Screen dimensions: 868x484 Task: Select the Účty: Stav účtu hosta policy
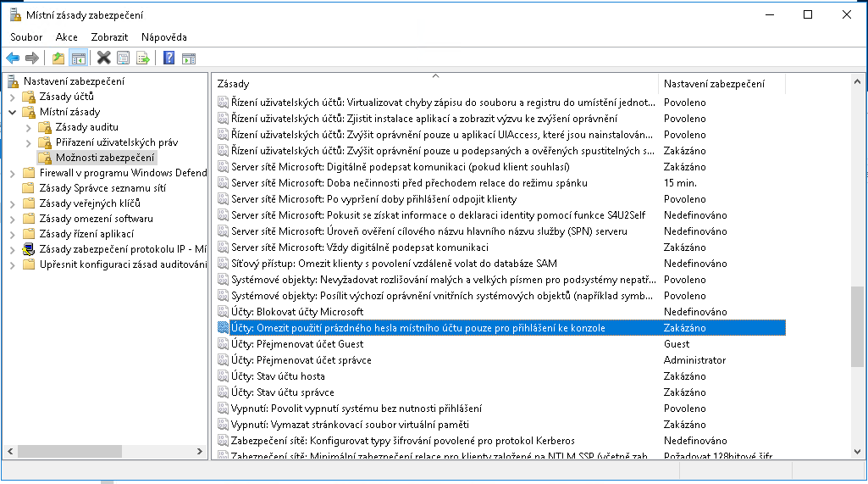coord(278,376)
